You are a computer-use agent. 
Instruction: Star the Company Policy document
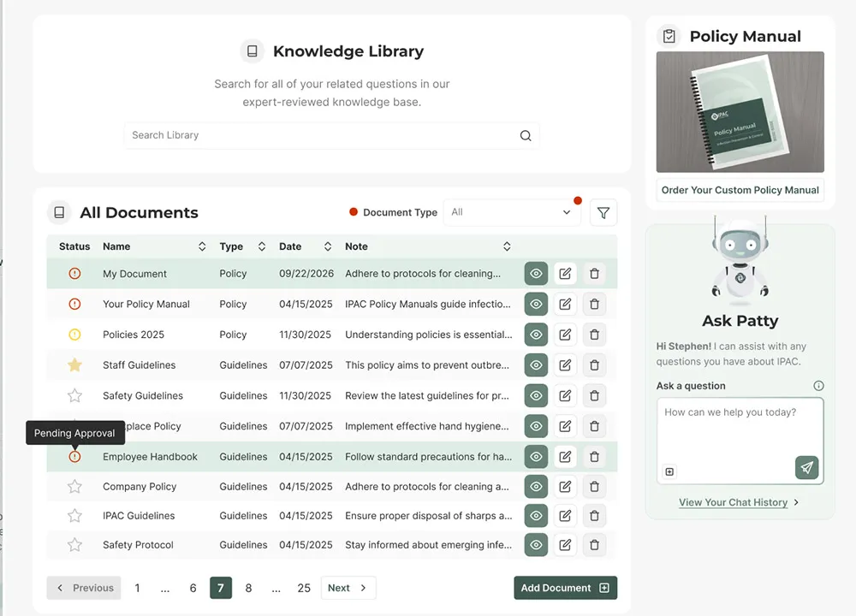coord(74,486)
